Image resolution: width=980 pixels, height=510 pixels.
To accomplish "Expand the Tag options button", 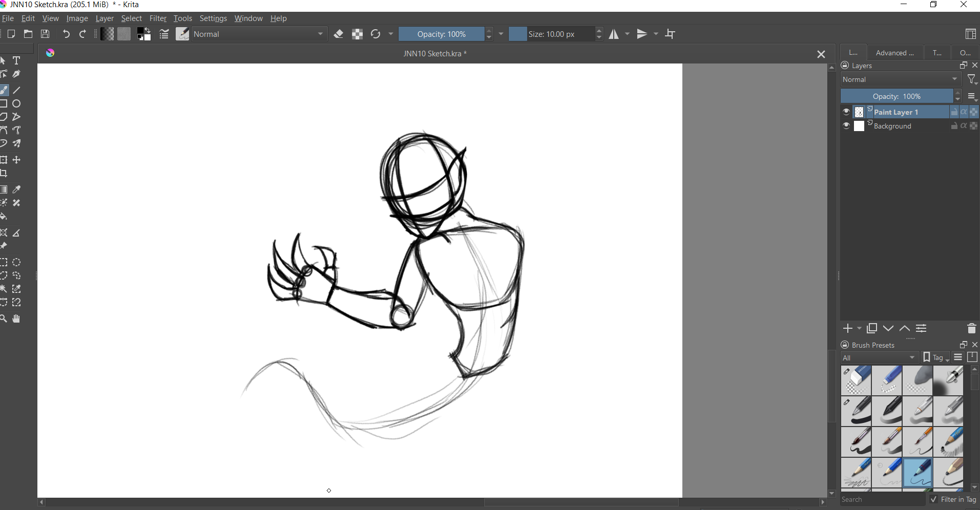I will 936,357.
